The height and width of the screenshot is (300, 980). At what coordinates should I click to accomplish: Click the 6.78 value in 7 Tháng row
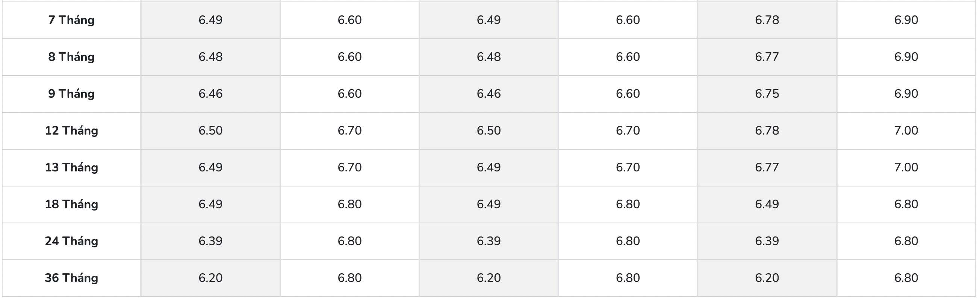767,20
